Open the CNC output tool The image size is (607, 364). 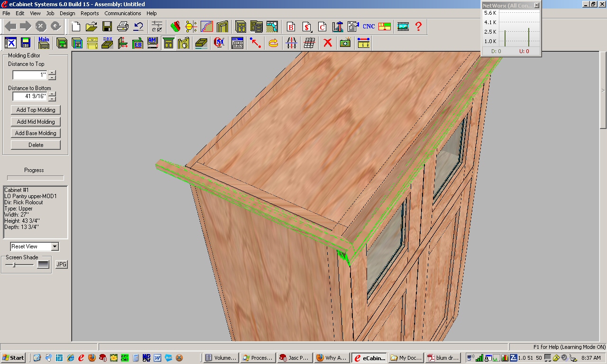pos(368,27)
